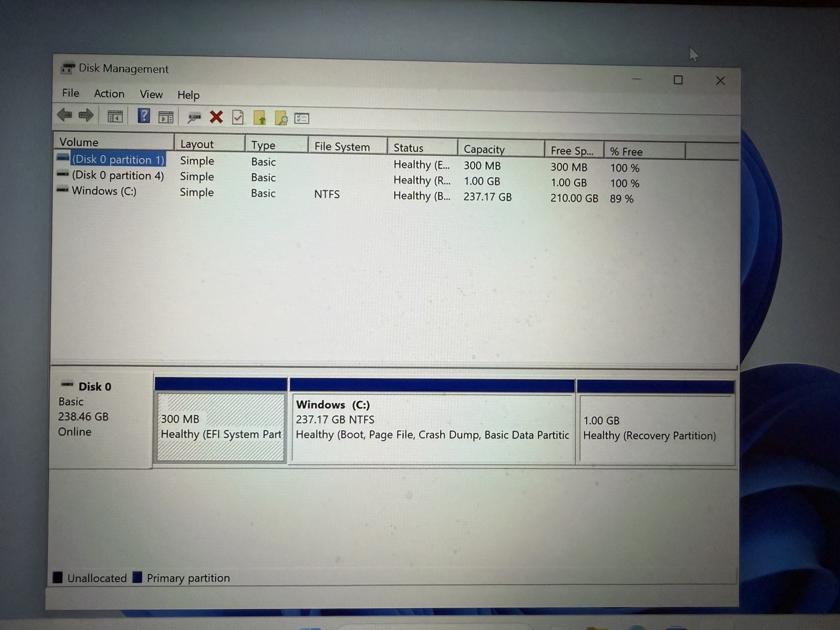
Task: Sort by the Free Space column header
Action: [574, 151]
